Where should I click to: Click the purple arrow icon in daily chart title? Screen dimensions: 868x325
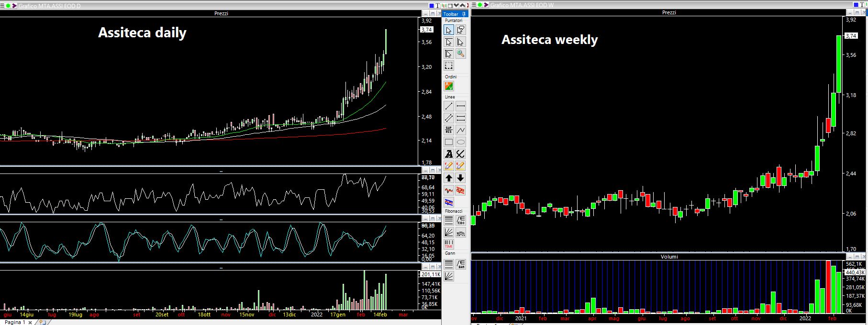pyautogui.click(x=14, y=6)
